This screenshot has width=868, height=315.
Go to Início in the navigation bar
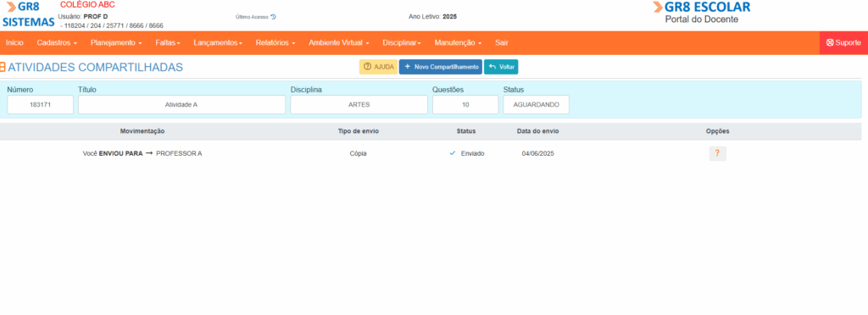tap(14, 42)
